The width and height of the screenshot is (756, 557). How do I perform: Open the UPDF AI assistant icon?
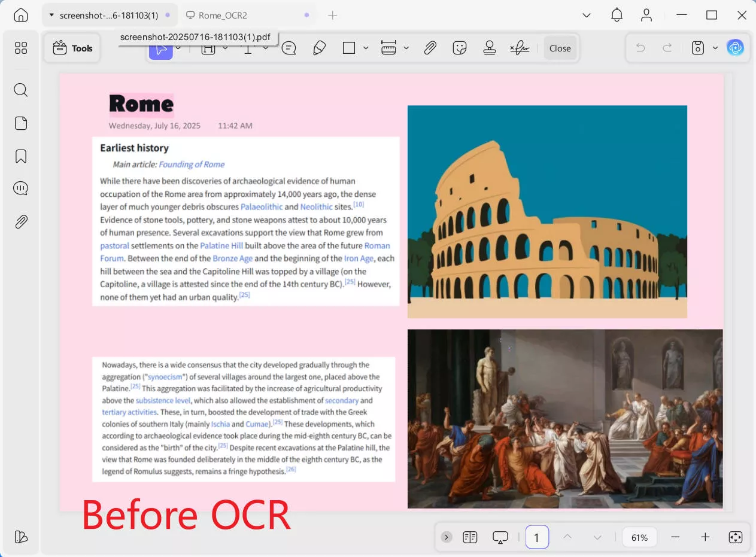pos(735,48)
